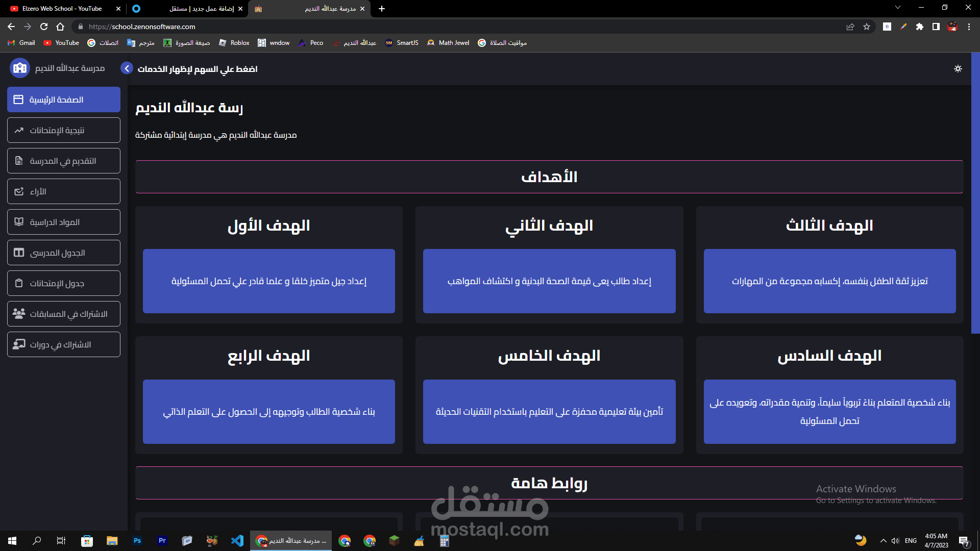
Task: Click the browser forward arrow
Action: (x=28, y=27)
